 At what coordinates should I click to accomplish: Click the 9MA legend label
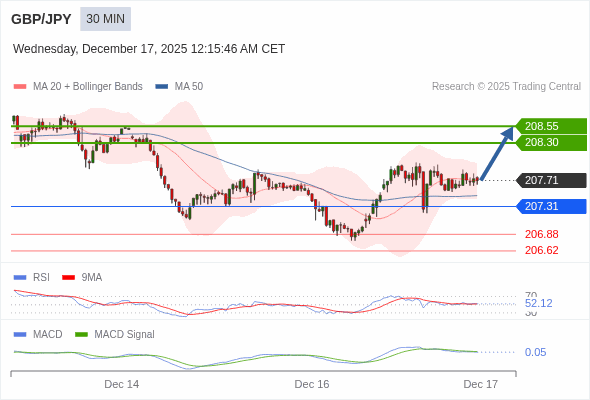92,277
